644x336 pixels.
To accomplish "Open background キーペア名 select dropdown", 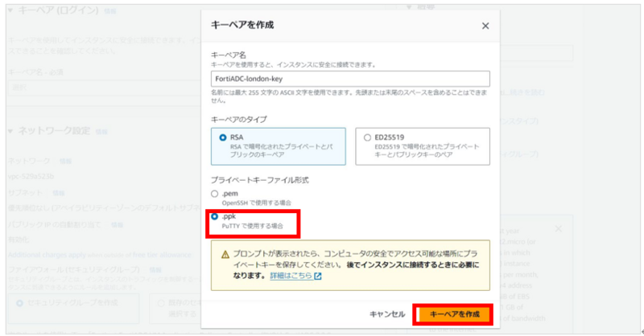I will 105,88.
